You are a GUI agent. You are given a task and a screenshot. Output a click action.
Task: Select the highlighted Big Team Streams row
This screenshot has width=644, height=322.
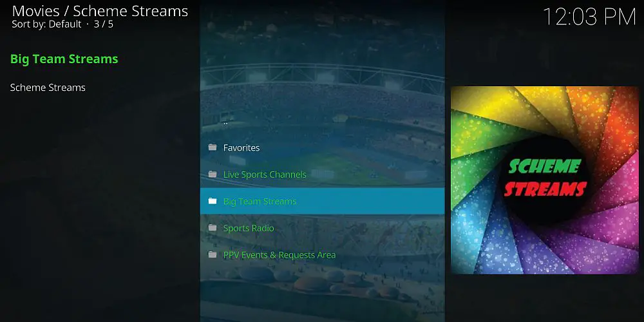323,201
